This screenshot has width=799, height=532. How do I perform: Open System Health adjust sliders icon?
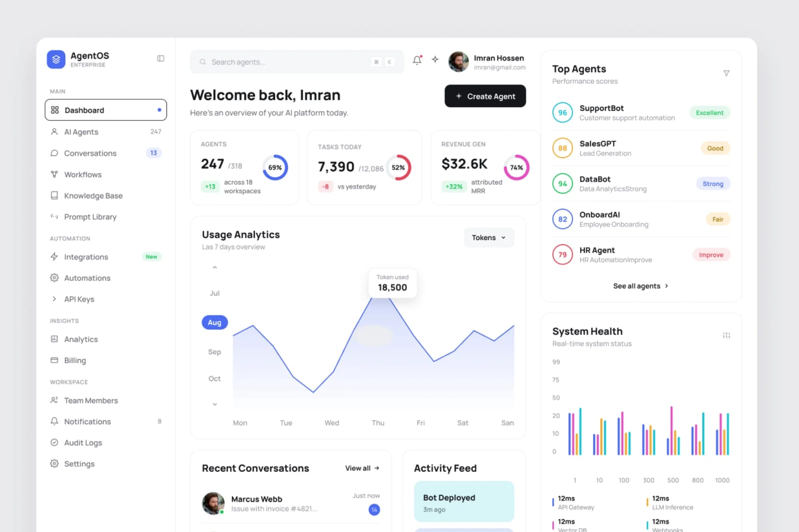[x=727, y=335]
